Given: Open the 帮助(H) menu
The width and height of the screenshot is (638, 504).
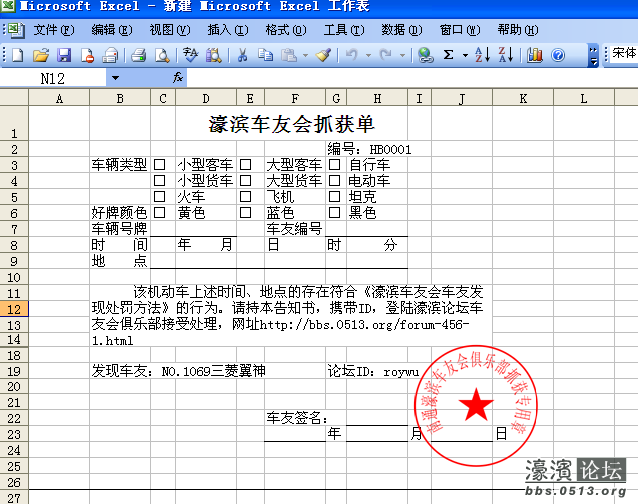Looking at the screenshot, I should click(518, 30).
